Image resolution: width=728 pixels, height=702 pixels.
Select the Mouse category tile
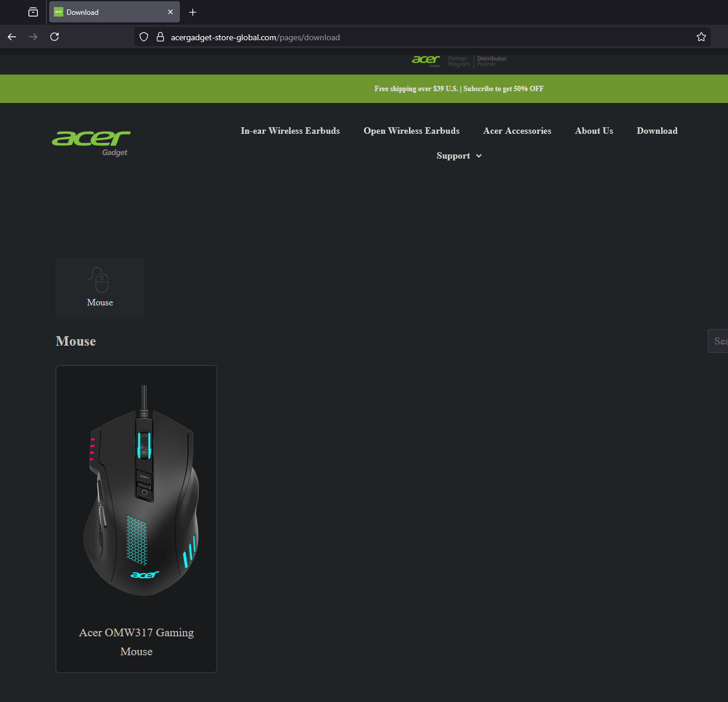click(100, 288)
